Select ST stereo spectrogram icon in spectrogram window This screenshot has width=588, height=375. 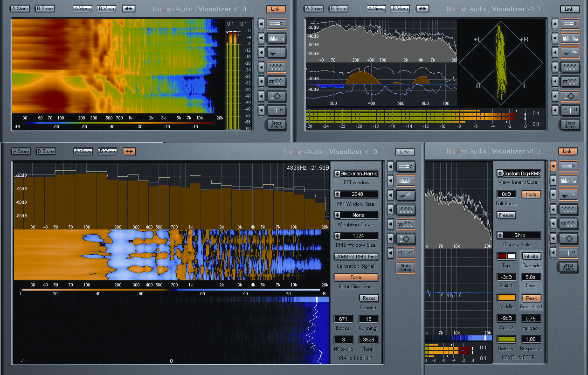coord(276,82)
